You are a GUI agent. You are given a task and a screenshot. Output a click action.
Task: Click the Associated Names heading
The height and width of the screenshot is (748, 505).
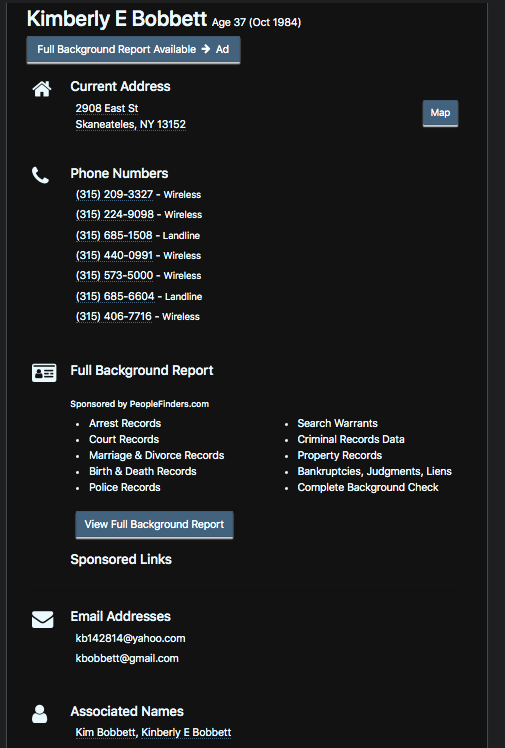coord(127,711)
